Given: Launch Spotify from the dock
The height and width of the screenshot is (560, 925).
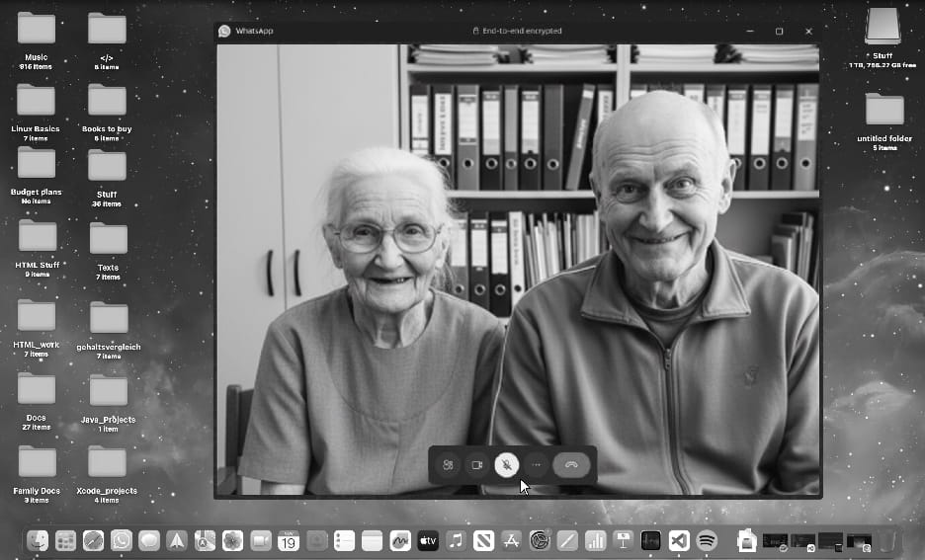Looking at the screenshot, I should (x=707, y=540).
